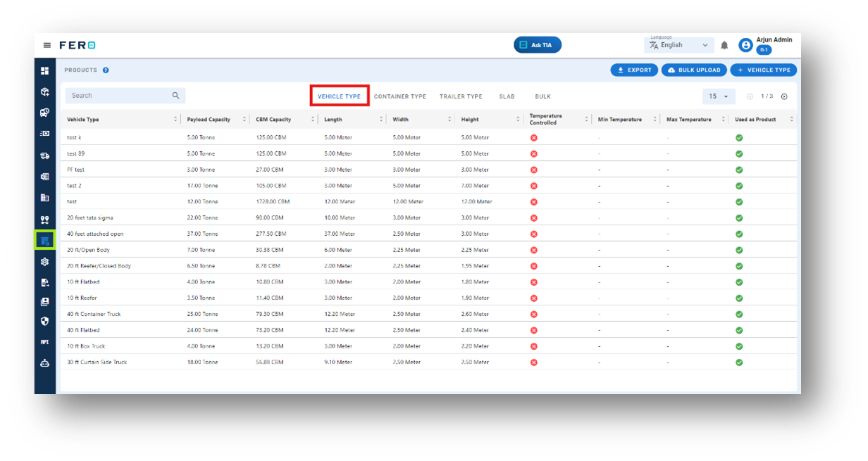Open the vehicle tracking icon in sidebar
The image size is (868, 461).
(45, 112)
